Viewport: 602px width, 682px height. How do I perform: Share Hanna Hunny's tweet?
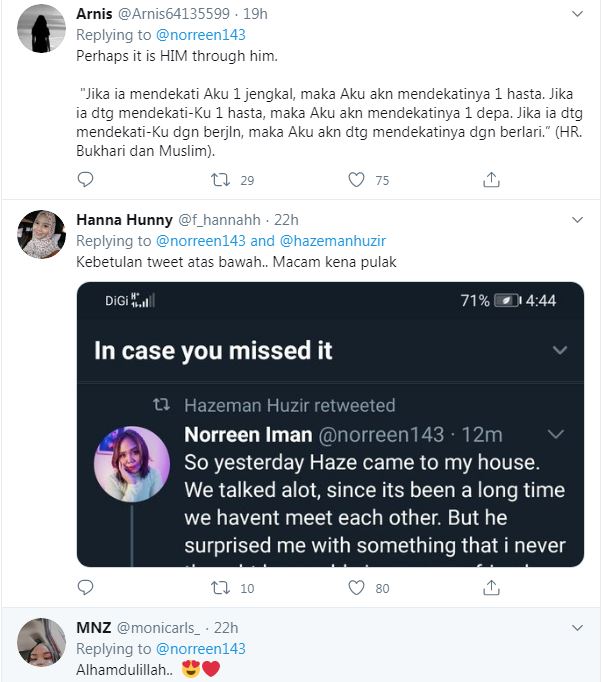pyautogui.click(x=491, y=588)
